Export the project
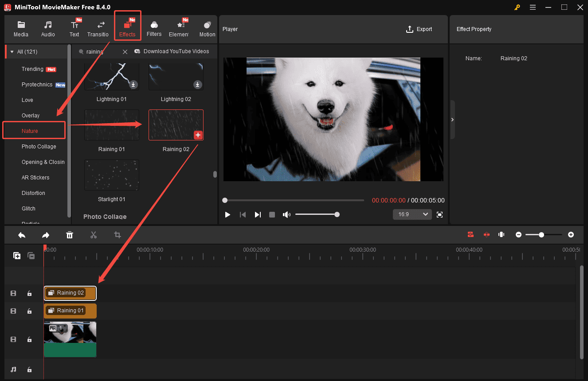Viewport: 588px width, 381px height. click(x=419, y=29)
